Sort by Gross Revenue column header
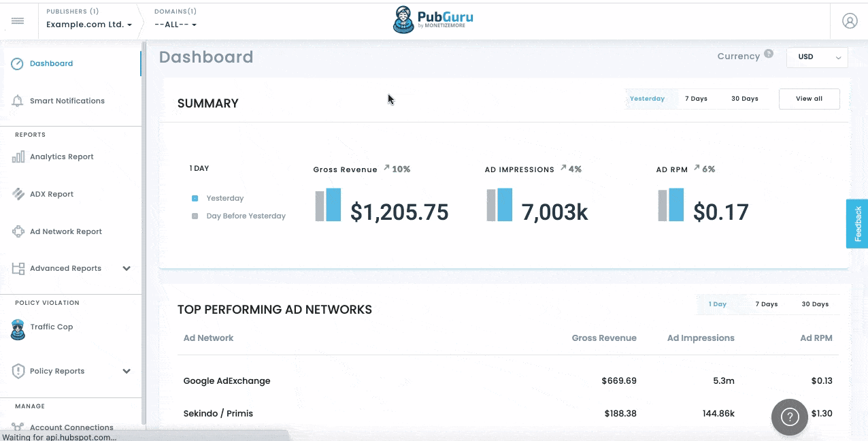Viewport: 868px width, 441px height. (604, 338)
